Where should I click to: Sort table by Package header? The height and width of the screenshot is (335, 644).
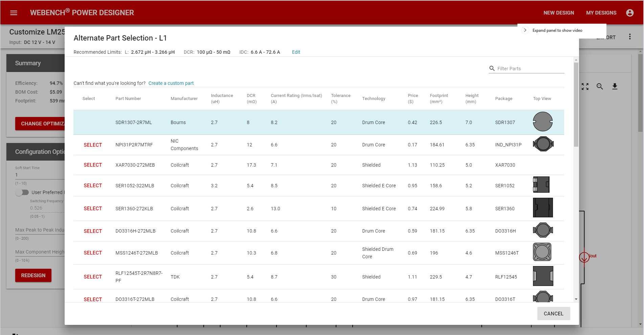504,99
